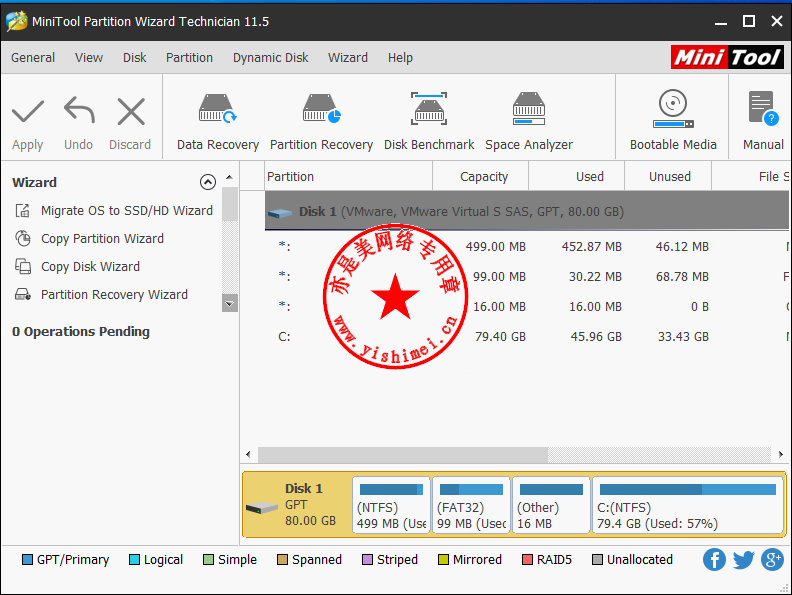The width and height of the screenshot is (792, 595).
Task: Click the 45.96 GB used value
Action: (x=596, y=336)
